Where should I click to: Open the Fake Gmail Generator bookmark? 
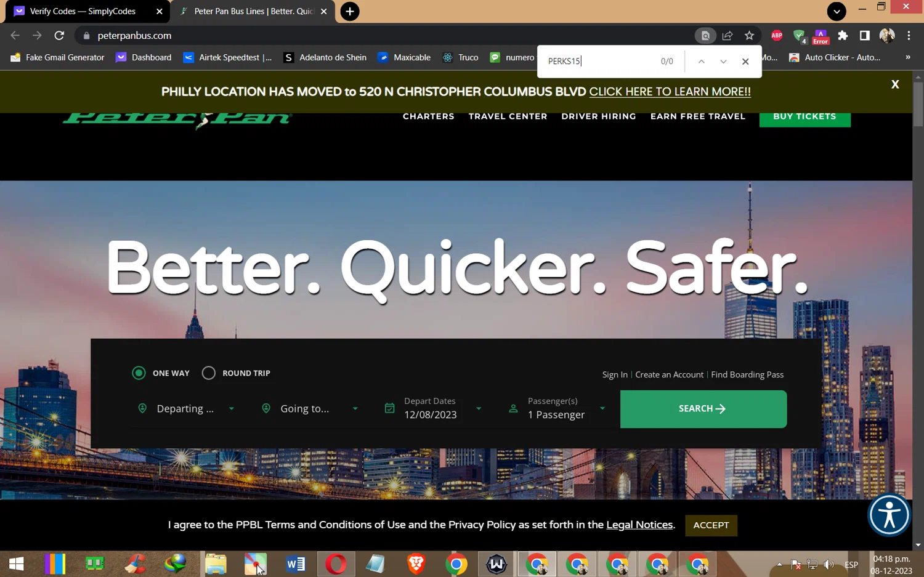coord(57,57)
